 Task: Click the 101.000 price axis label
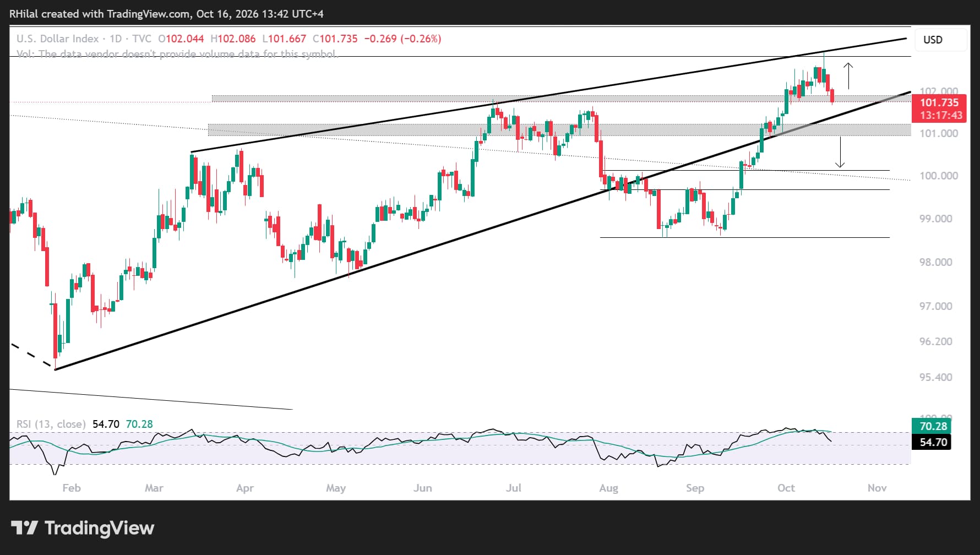point(939,133)
